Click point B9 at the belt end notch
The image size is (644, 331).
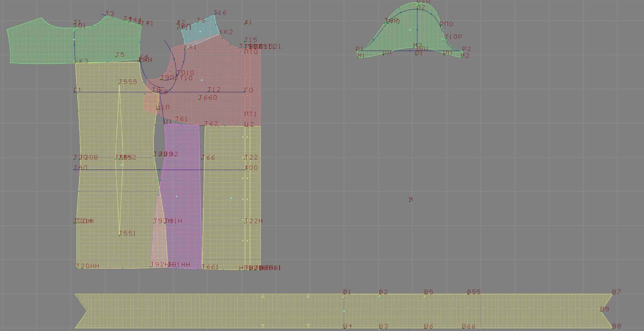click(x=601, y=311)
